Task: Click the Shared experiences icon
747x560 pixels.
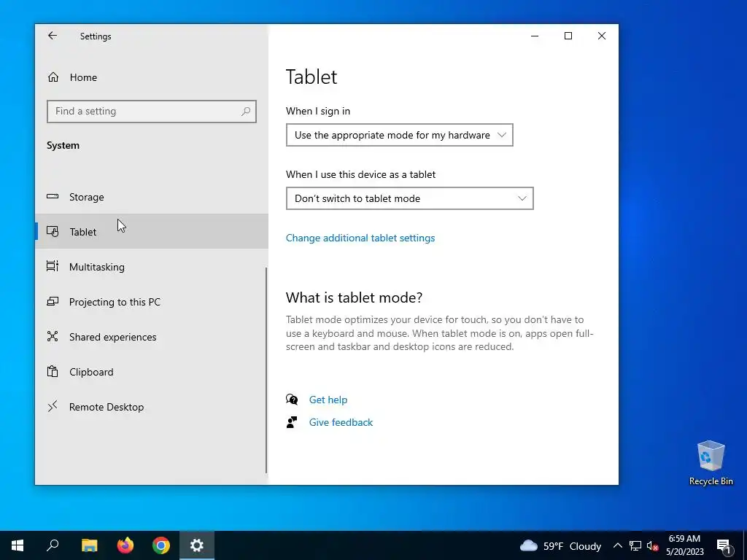Action: coord(53,336)
